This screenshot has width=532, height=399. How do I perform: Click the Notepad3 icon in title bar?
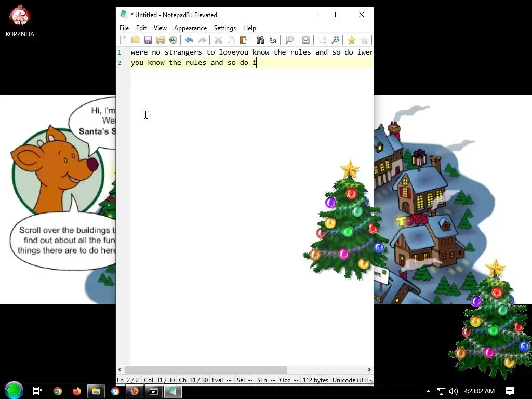click(x=124, y=15)
